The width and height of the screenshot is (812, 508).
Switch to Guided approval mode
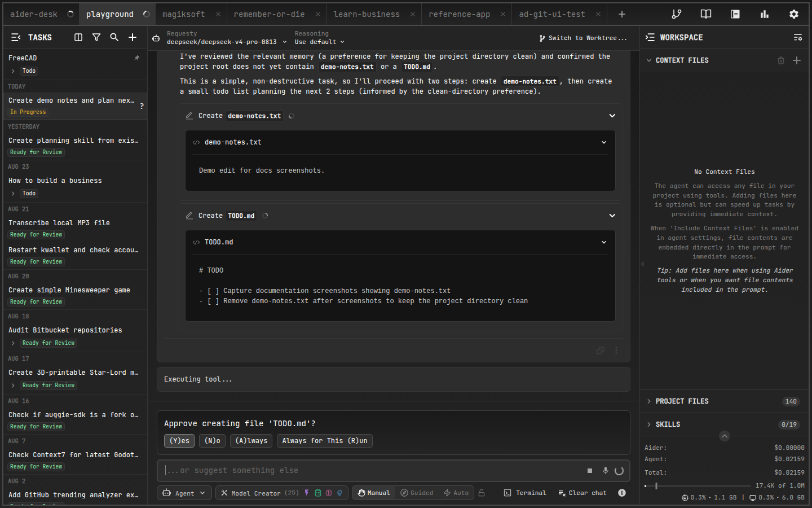point(417,493)
